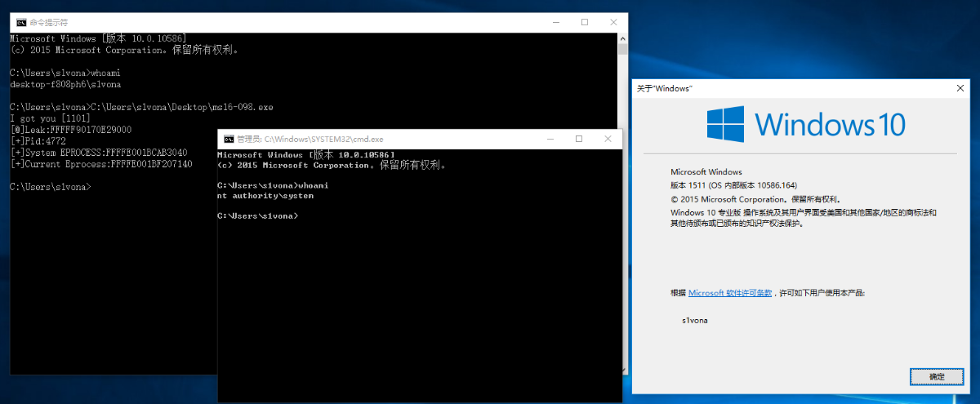Maximize the administrator cmd.exe window

point(578,139)
